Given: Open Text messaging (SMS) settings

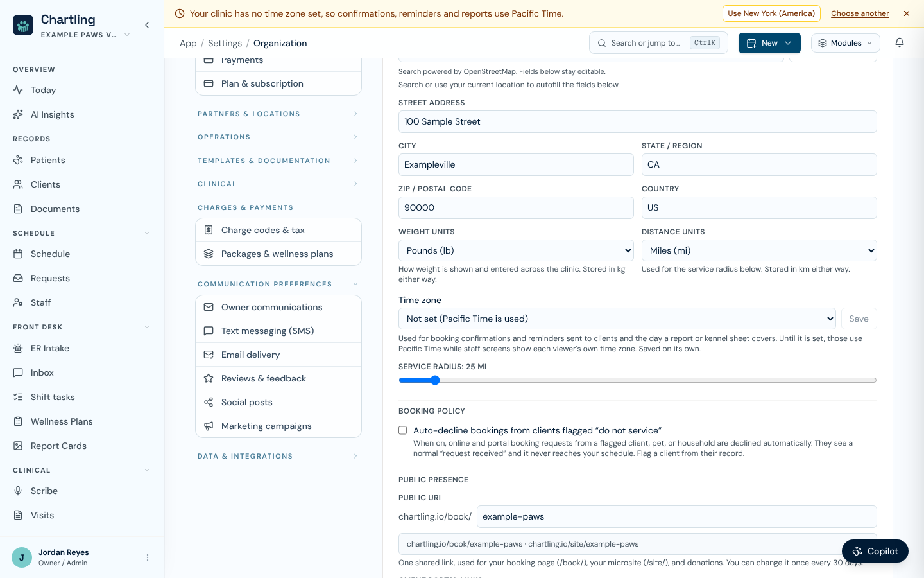Looking at the screenshot, I should coord(278,331).
